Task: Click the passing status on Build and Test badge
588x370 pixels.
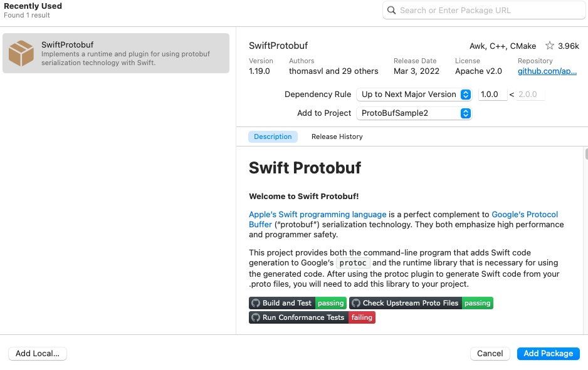Action: tap(330, 303)
